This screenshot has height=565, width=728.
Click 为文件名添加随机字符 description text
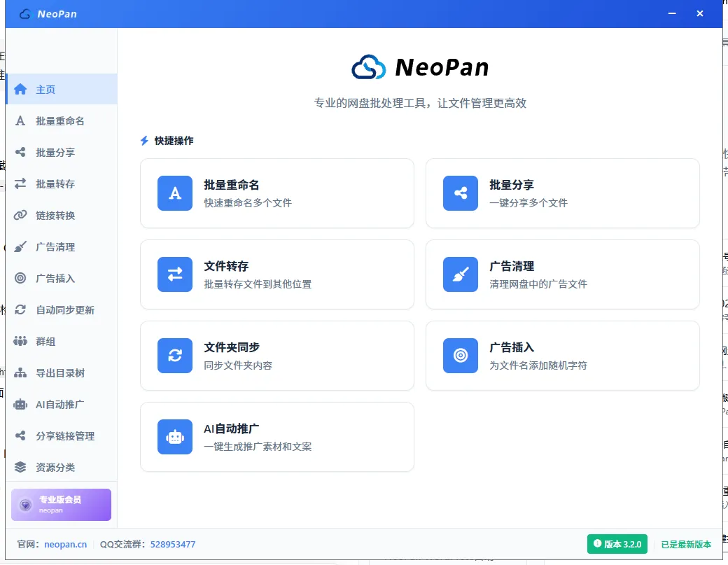[538, 365]
